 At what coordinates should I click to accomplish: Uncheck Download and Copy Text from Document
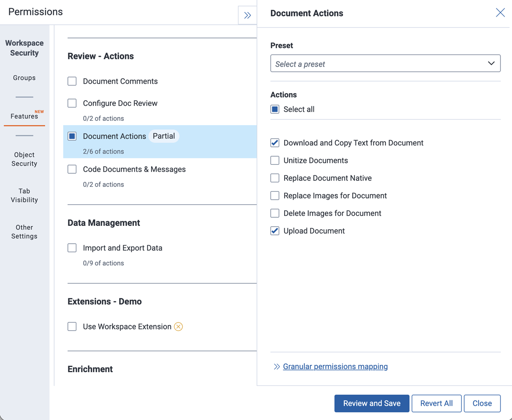275,143
